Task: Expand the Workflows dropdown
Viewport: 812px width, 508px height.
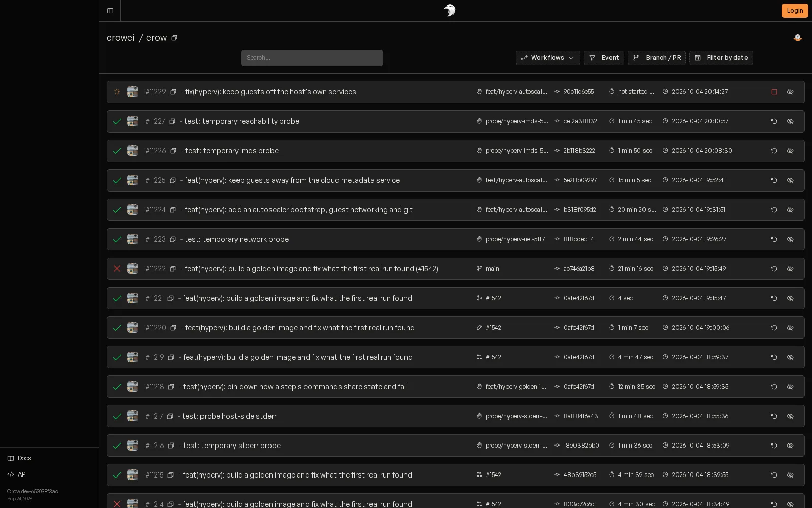Action: [x=548, y=58]
